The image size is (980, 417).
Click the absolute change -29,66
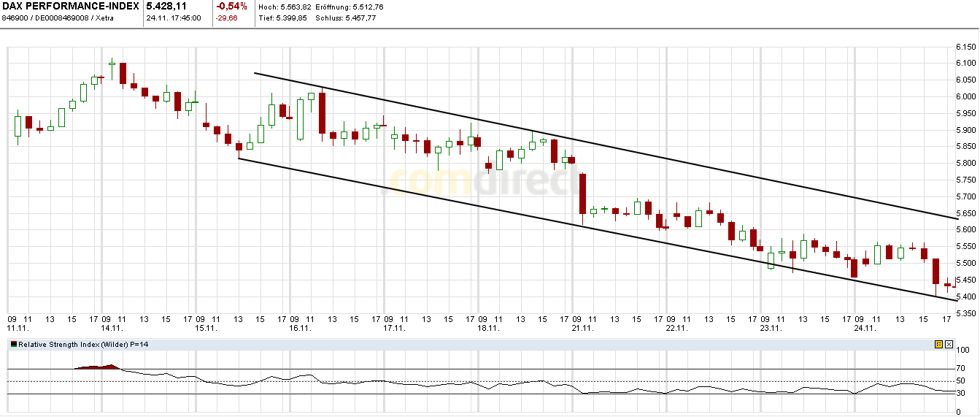(x=227, y=18)
